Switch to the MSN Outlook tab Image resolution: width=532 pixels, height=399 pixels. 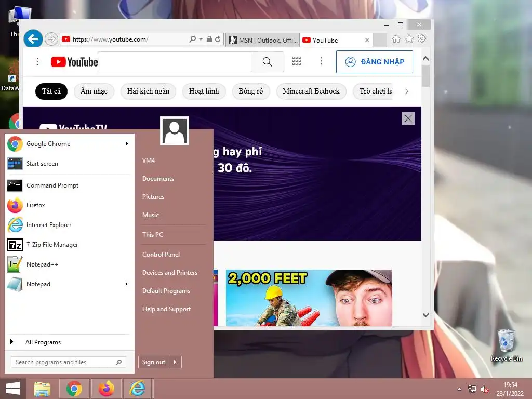pyautogui.click(x=263, y=40)
